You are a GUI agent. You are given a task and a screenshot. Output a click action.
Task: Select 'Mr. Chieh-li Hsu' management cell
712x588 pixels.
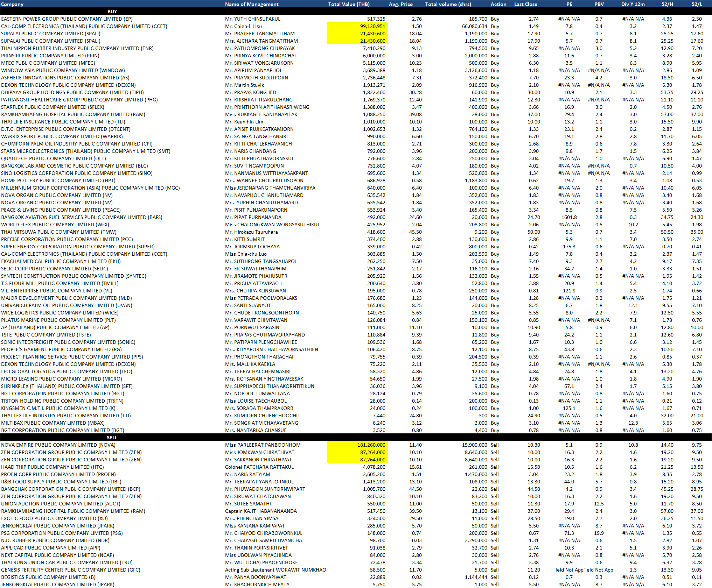click(243, 26)
